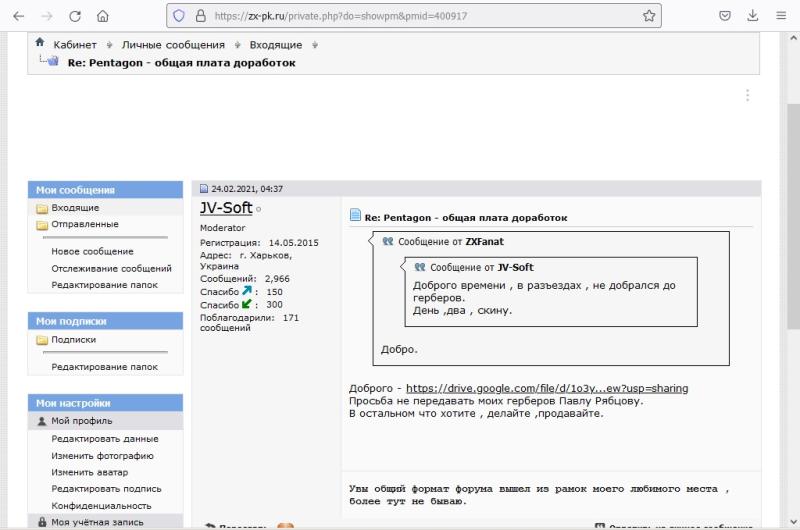The width and height of the screenshot is (800, 530).
Task: Open Firefox hamburger application menu
Action: tap(780, 16)
